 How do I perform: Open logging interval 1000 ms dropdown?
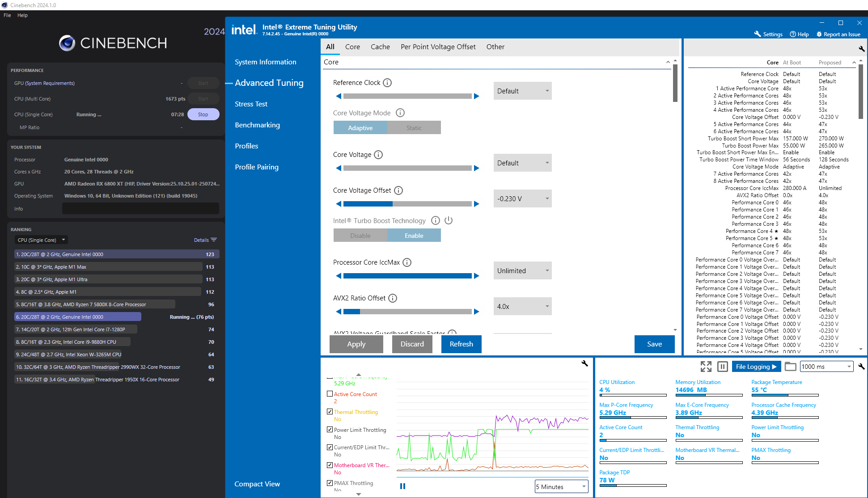[x=827, y=367]
